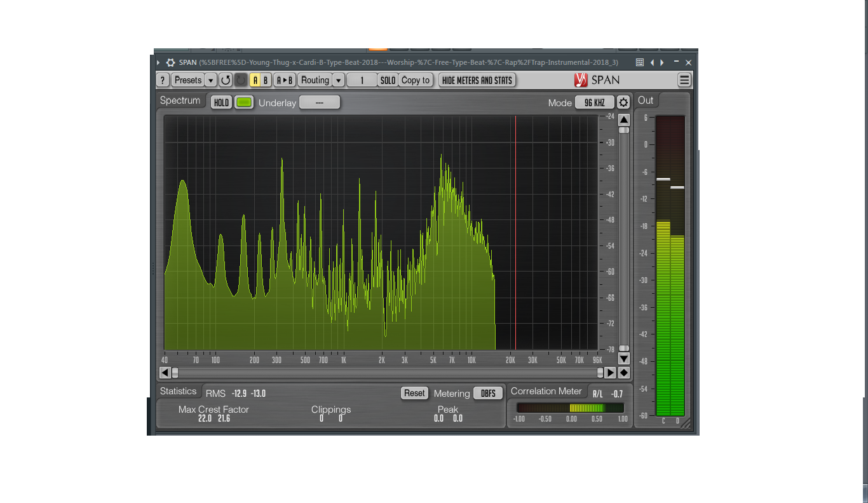
Task: Open the Copy to menu
Action: 416,80
